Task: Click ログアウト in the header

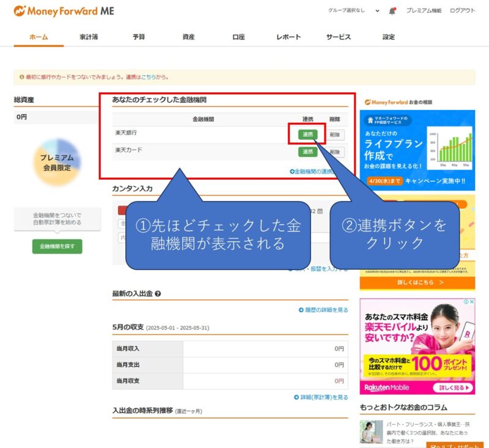Action: click(462, 10)
